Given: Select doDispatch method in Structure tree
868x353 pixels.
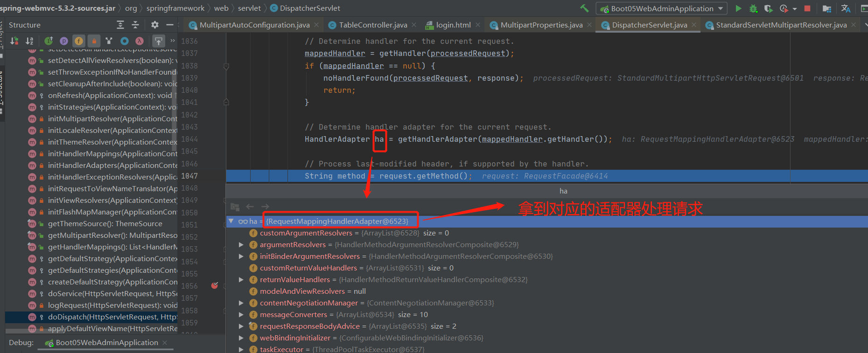Looking at the screenshot, I should pyautogui.click(x=91, y=317).
